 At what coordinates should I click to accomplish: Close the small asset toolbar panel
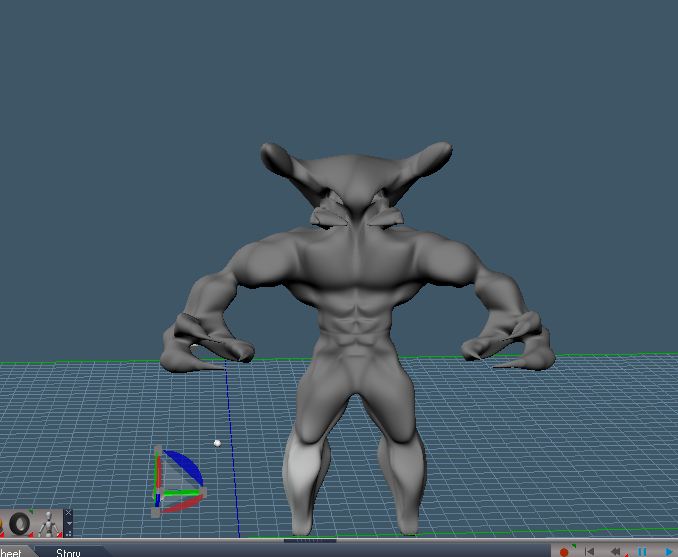68,512
